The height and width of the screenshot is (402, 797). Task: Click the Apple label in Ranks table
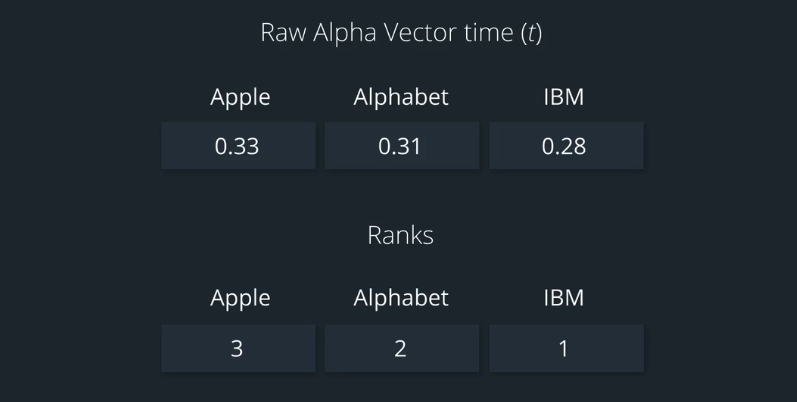(240, 298)
